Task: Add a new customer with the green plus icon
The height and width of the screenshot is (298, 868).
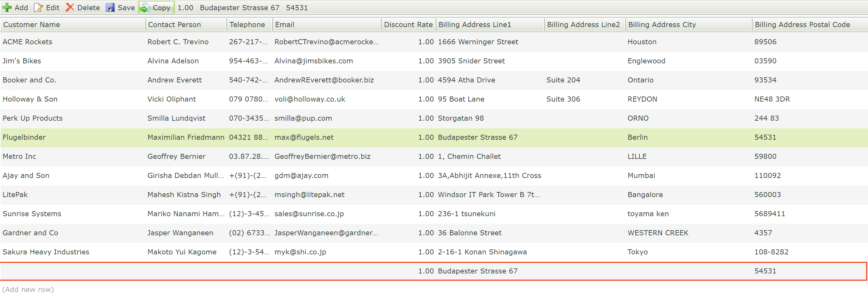Action: click(x=7, y=7)
